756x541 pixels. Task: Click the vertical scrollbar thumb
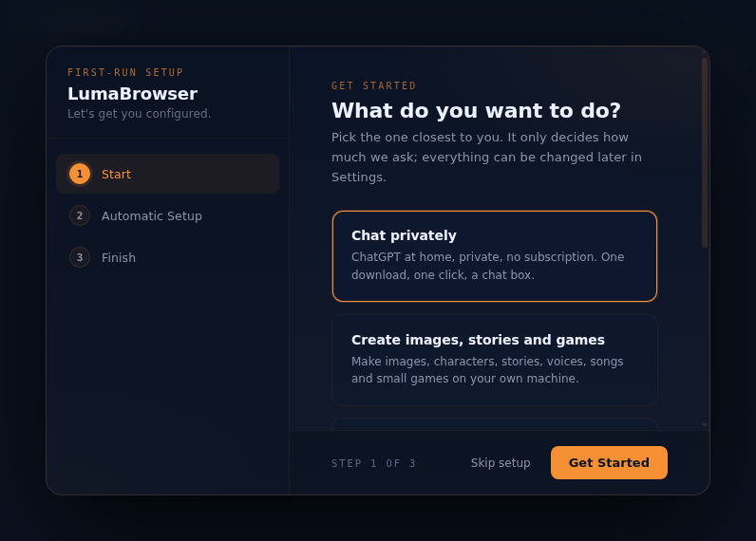pyautogui.click(x=705, y=153)
